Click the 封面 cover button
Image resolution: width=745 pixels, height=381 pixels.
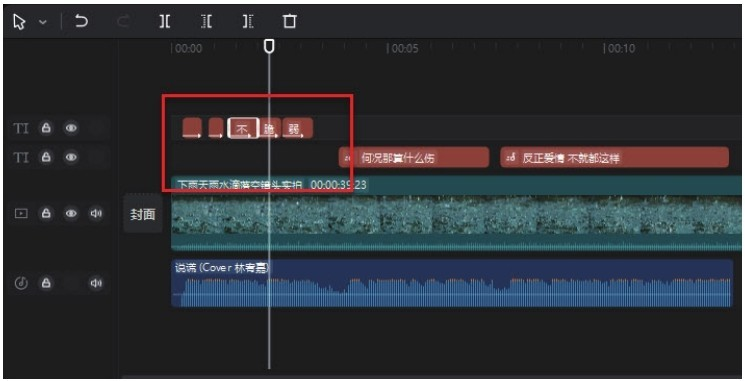point(143,214)
